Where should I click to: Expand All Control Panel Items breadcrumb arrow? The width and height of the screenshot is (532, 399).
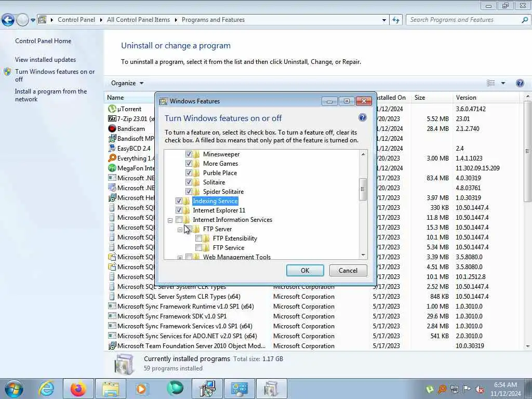pyautogui.click(x=176, y=20)
